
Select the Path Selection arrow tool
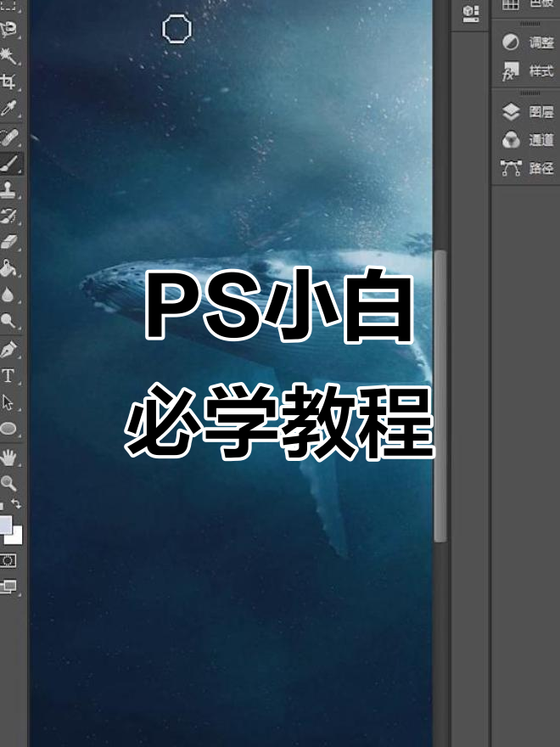pos(8,402)
